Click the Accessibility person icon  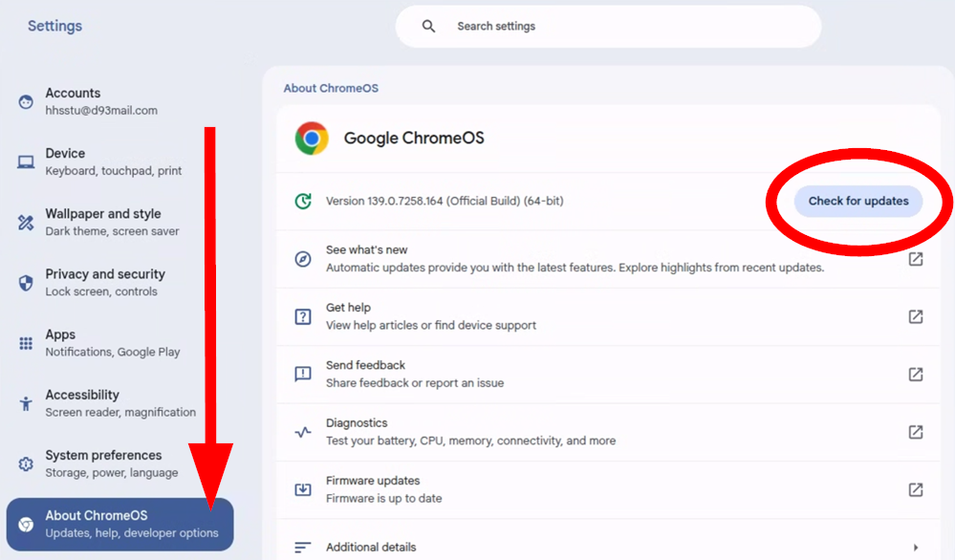(26, 403)
